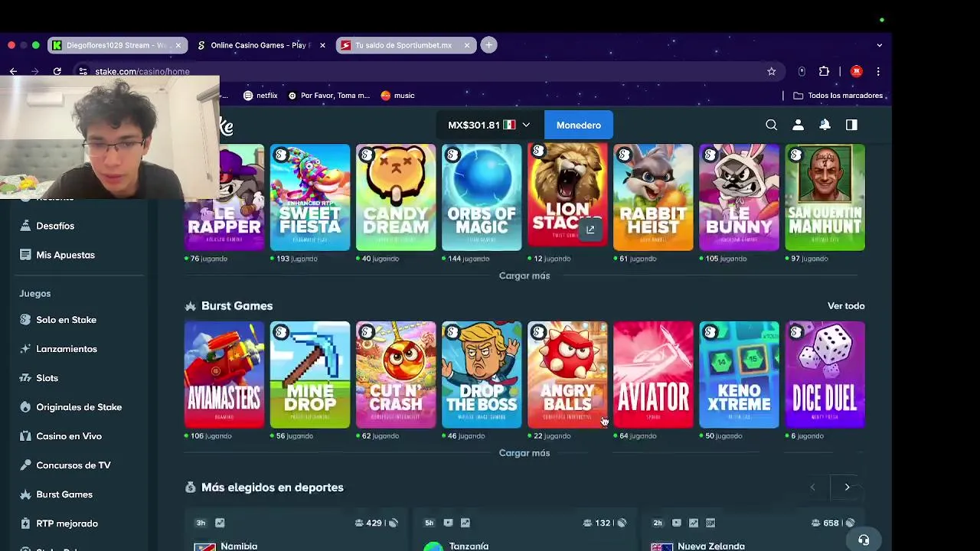The image size is (980, 551).
Task: Open the San Quentin Manhunt game thumbnail
Action: click(x=825, y=197)
